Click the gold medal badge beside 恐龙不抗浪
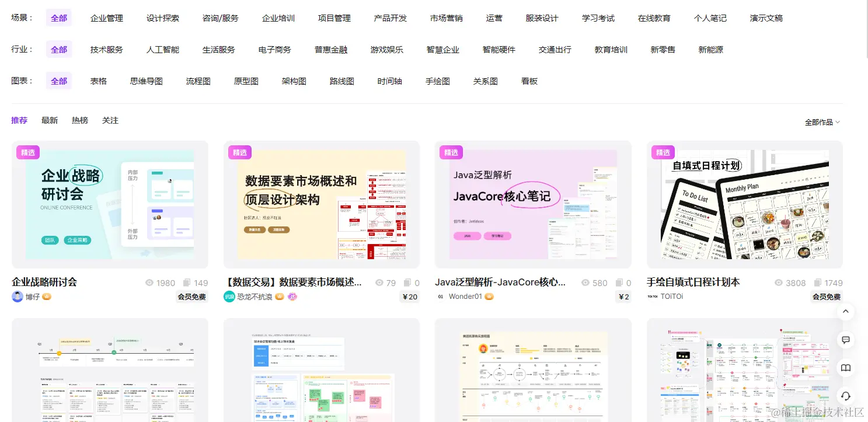Screen dimensions: 868x422 [x=280, y=296]
